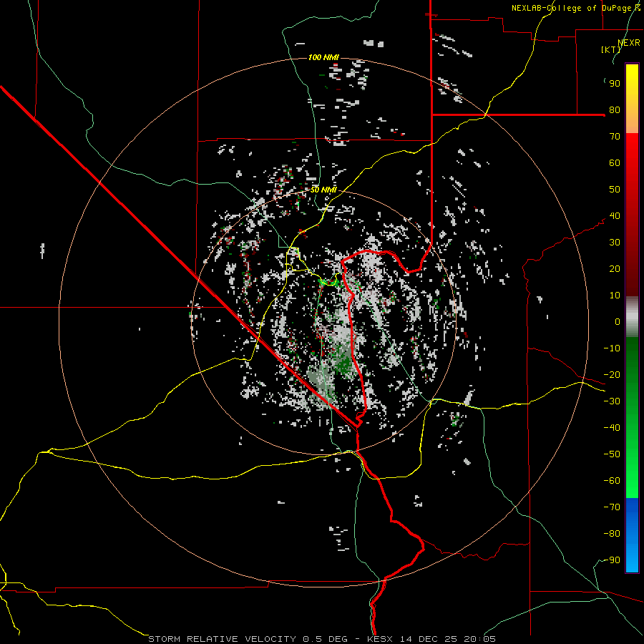Select the positive 40 scale value
Image resolution: width=644 pixels, height=644 pixels.
point(615,216)
